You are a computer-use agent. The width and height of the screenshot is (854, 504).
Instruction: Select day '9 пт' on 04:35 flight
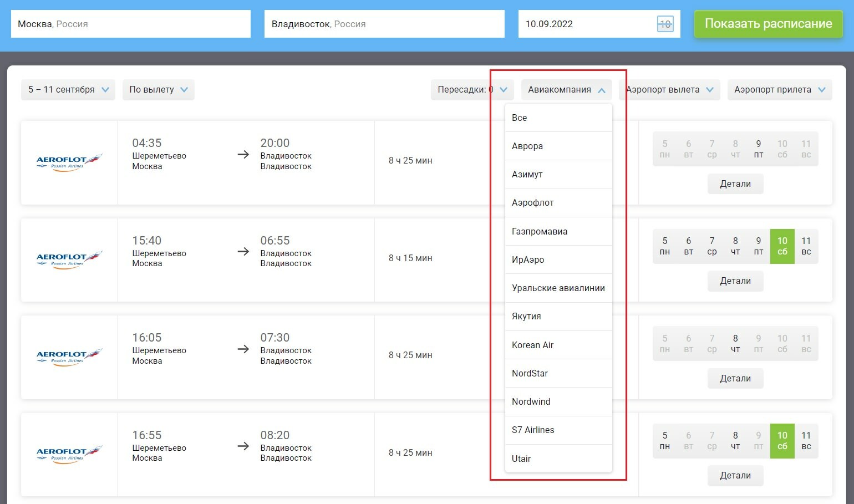point(759,149)
